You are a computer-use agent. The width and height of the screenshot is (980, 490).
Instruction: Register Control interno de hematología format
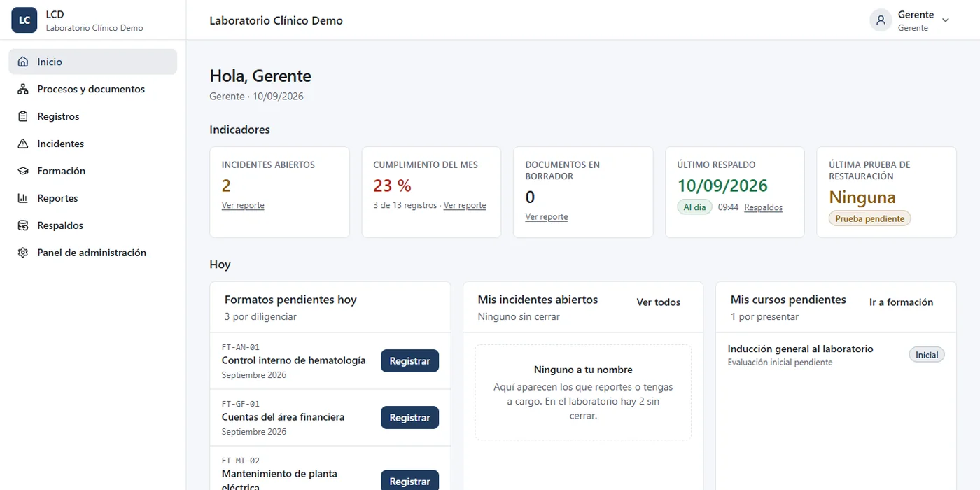(x=410, y=361)
